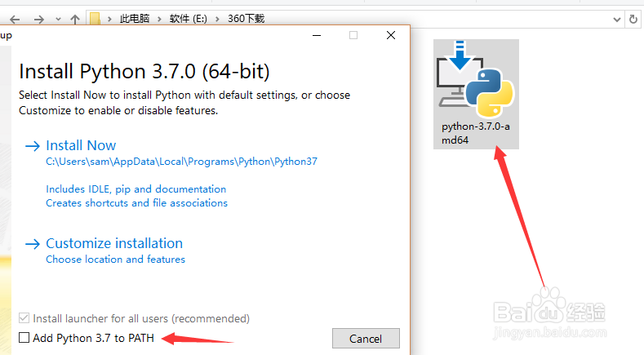644x355 pixels.
Task: Refresh the Explorer folder view
Action: 633,18
